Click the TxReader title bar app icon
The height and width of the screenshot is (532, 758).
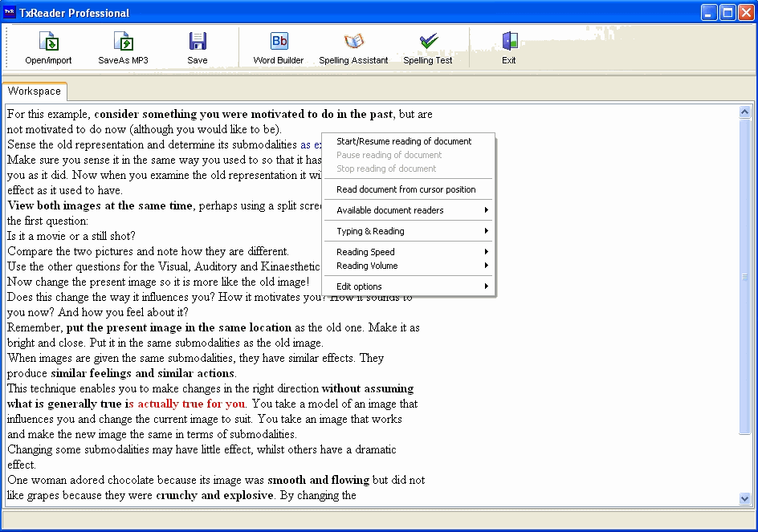(10, 13)
